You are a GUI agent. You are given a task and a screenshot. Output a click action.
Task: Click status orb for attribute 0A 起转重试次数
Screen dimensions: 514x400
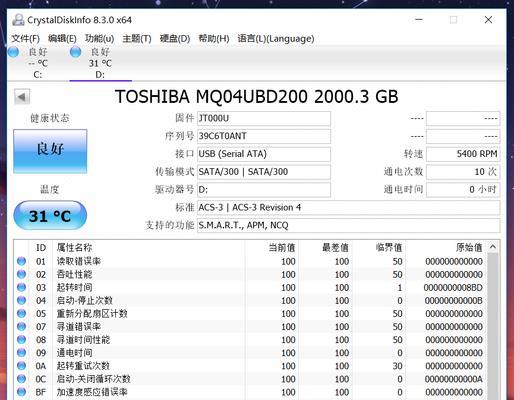pos(21,366)
